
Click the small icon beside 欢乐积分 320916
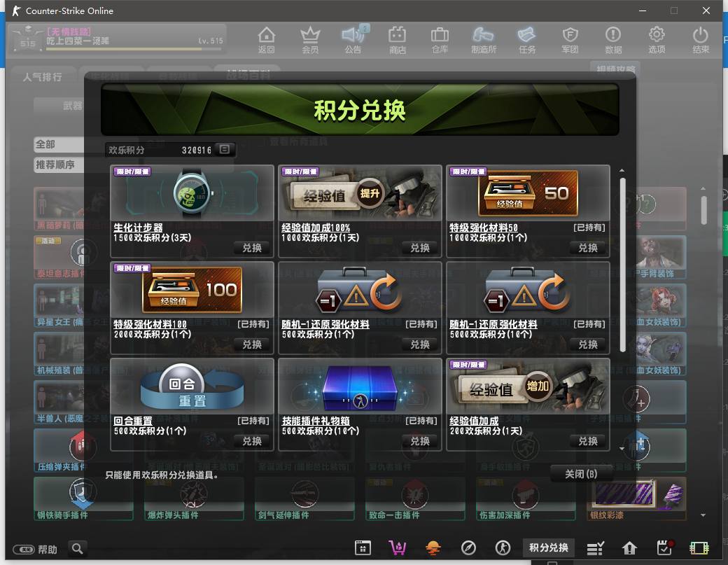(x=225, y=150)
